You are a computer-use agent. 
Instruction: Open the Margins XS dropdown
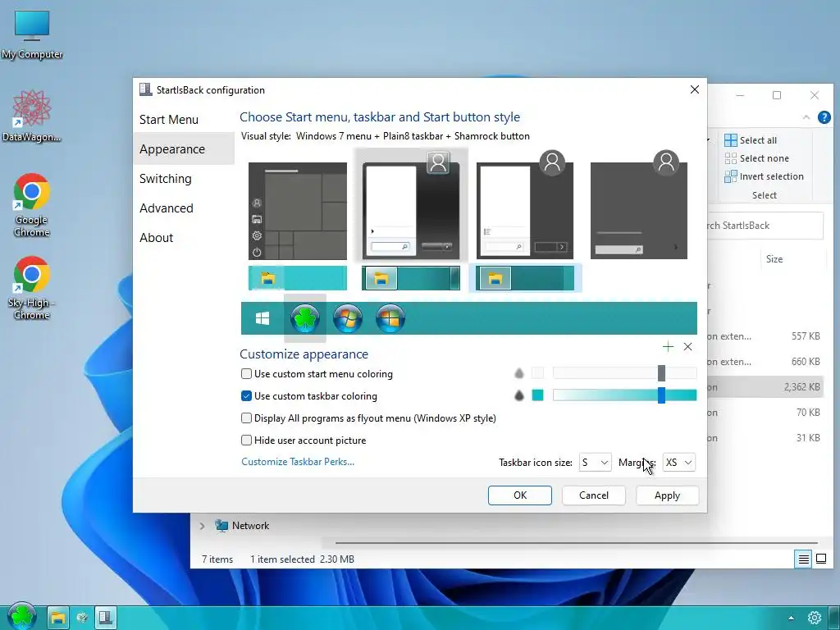[x=678, y=463]
